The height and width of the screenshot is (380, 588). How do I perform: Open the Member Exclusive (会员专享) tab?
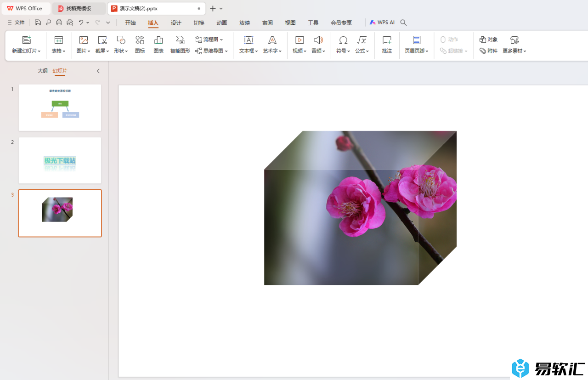[341, 23]
